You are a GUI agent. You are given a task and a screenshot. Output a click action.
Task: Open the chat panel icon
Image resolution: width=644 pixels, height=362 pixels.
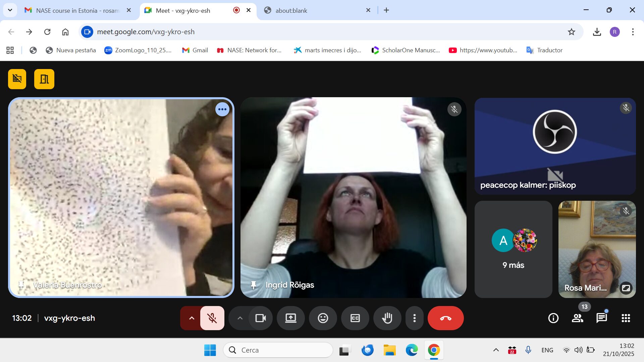(601, 318)
